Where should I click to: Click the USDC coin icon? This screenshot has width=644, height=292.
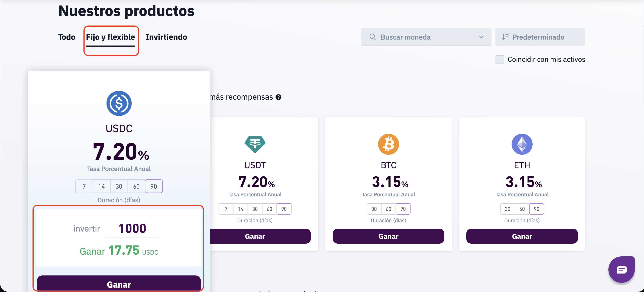point(119,103)
